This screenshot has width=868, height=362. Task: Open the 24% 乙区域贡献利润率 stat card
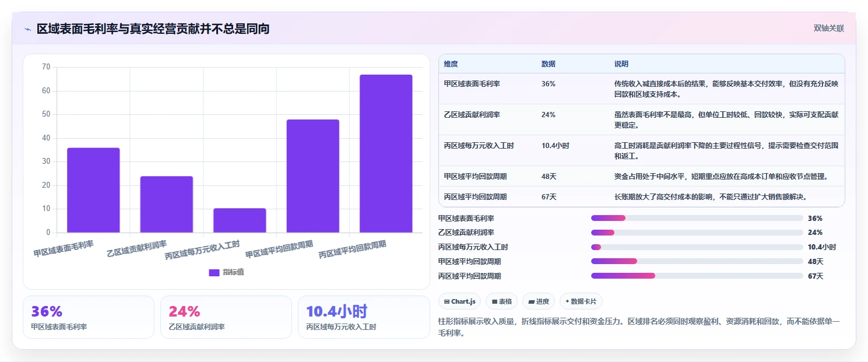[226, 317]
